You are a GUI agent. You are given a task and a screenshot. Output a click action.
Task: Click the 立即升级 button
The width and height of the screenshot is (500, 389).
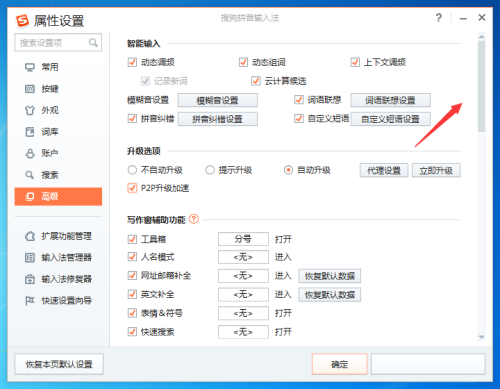(x=436, y=171)
